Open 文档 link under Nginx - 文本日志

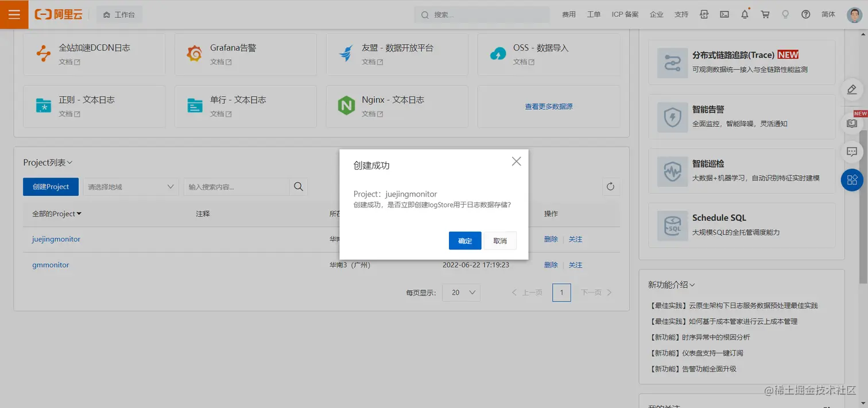click(372, 114)
